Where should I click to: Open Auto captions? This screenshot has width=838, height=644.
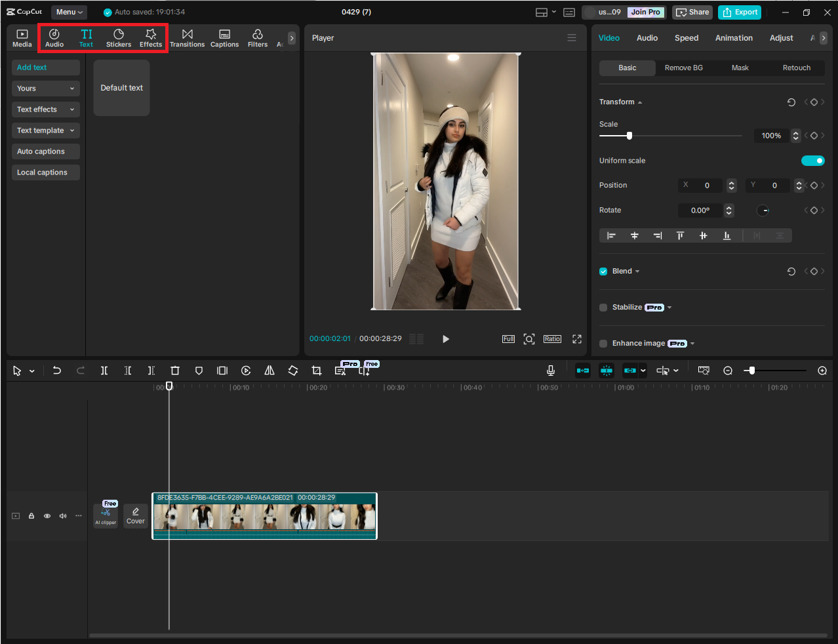[x=46, y=151]
